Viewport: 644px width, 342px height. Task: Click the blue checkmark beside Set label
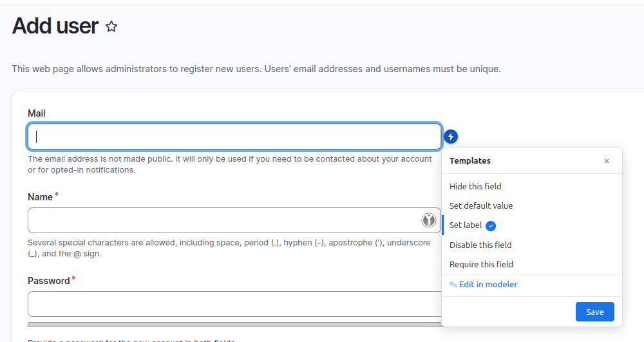pyautogui.click(x=491, y=225)
